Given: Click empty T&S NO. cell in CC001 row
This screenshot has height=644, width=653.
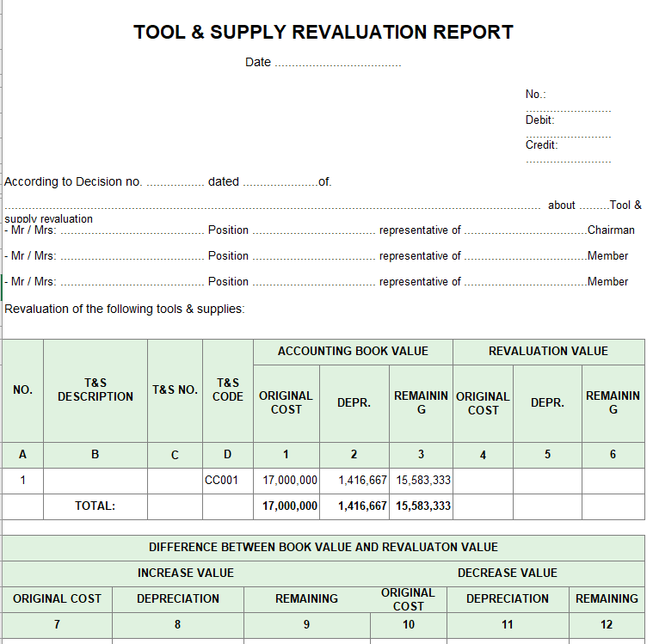Looking at the screenshot, I should coord(175,481).
